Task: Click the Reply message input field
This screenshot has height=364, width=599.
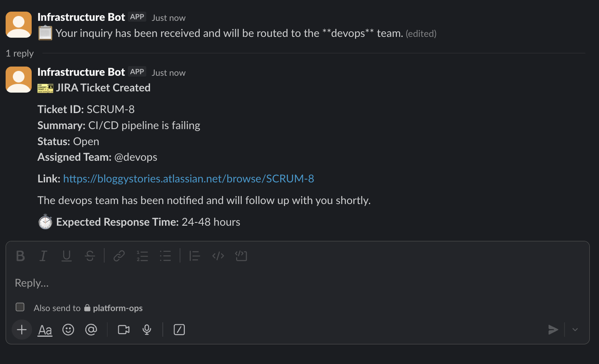Action: pos(160,283)
